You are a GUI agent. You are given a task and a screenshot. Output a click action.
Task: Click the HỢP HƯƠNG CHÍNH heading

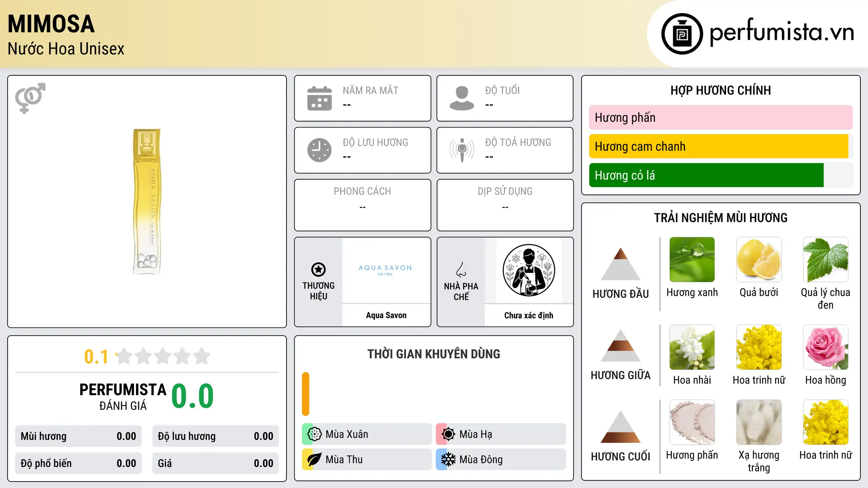pyautogui.click(x=721, y=90)
